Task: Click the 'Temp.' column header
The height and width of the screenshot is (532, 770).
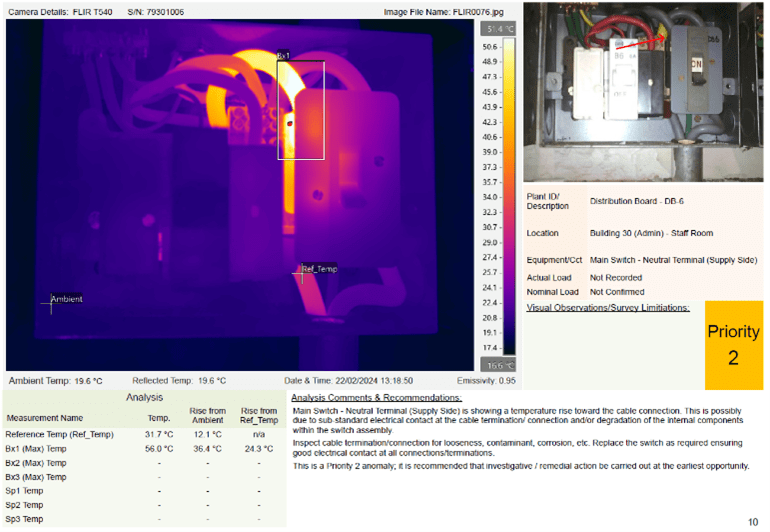Action: [x=159, y=418]
